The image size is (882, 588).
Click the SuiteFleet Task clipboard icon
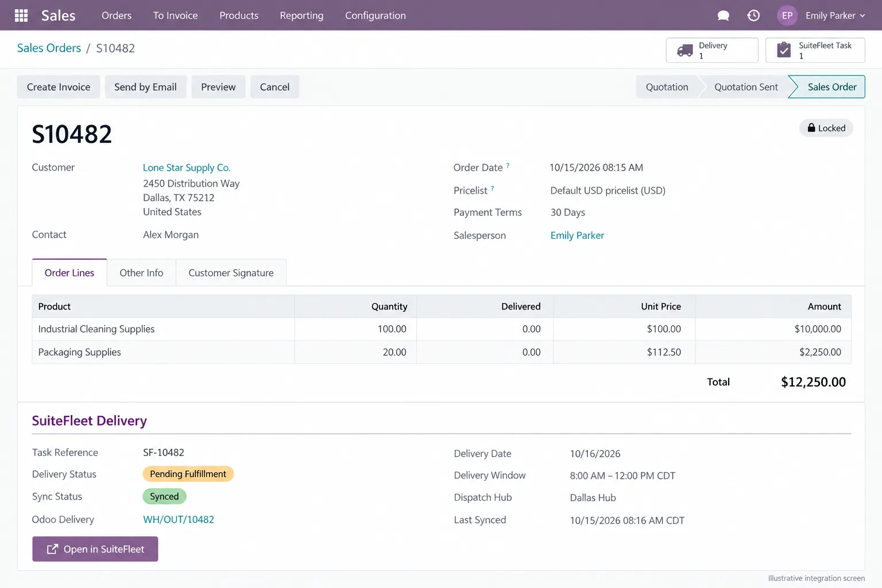click(784, 50)
